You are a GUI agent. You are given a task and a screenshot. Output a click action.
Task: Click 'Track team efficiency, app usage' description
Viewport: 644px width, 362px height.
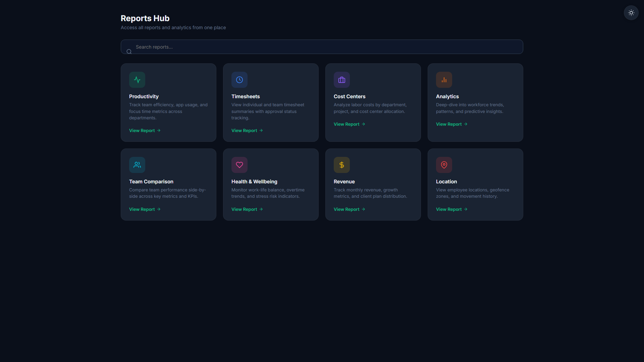coord(168,111)
